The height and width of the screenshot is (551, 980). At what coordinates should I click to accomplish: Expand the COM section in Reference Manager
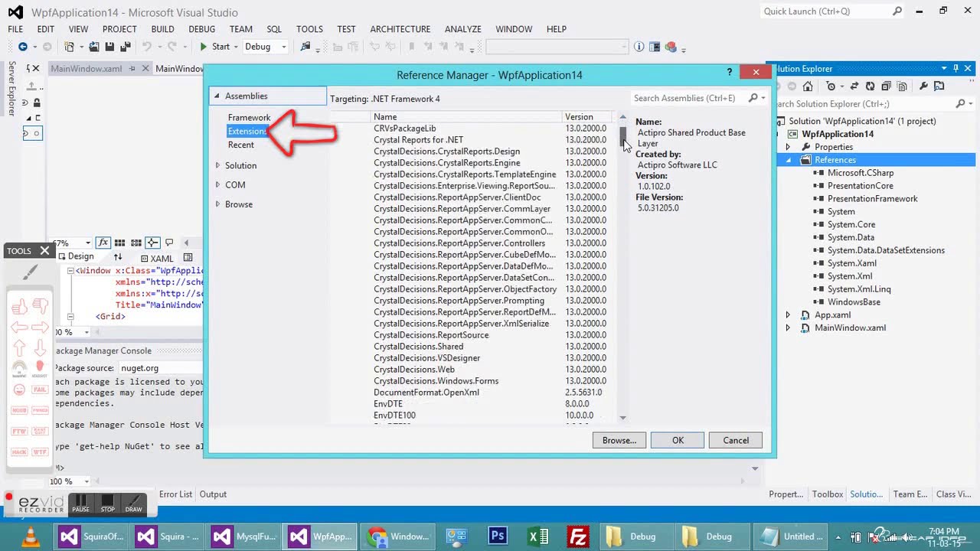pyautogui.click(x=217, y=184)
